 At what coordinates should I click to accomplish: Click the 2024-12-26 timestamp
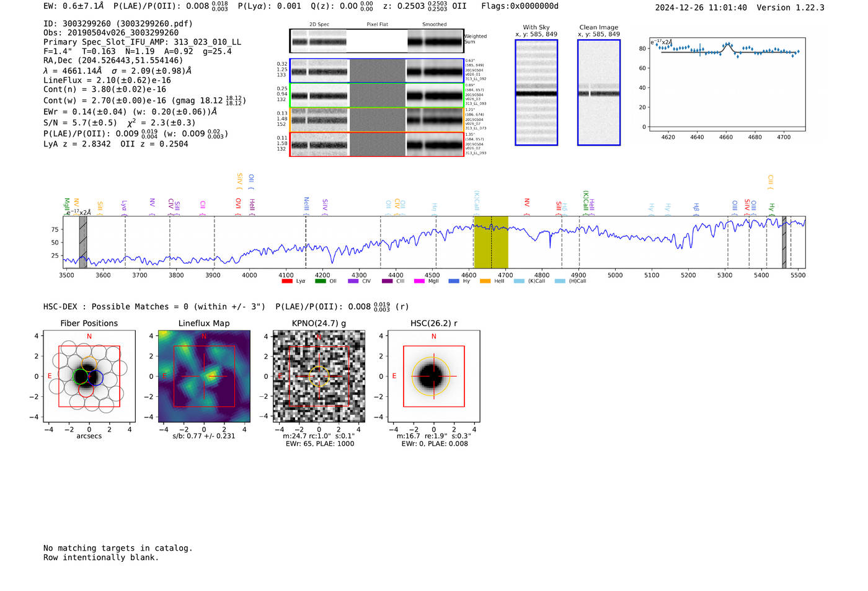701,7
